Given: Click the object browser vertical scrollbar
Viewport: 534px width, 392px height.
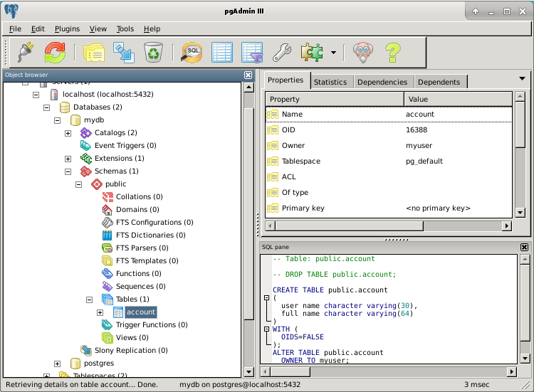Looking at the screenshot, I should 249,213.
